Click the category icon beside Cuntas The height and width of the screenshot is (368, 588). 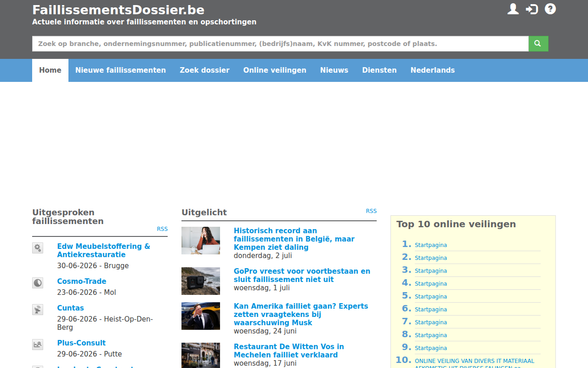tap(38, 310)
